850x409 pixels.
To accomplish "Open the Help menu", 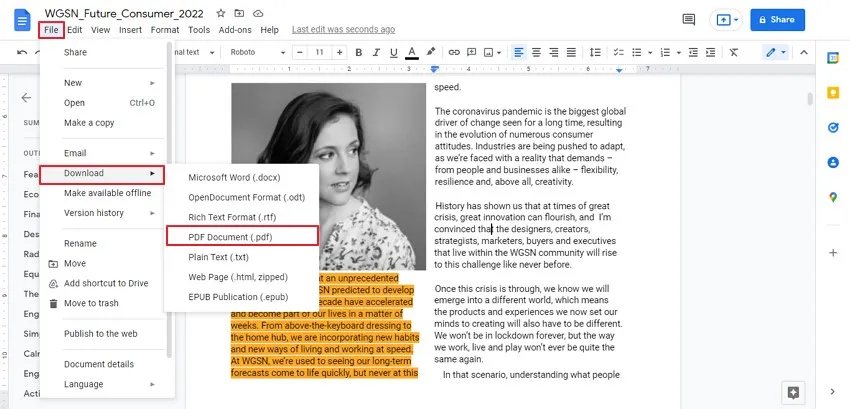I will click(269, 30).
